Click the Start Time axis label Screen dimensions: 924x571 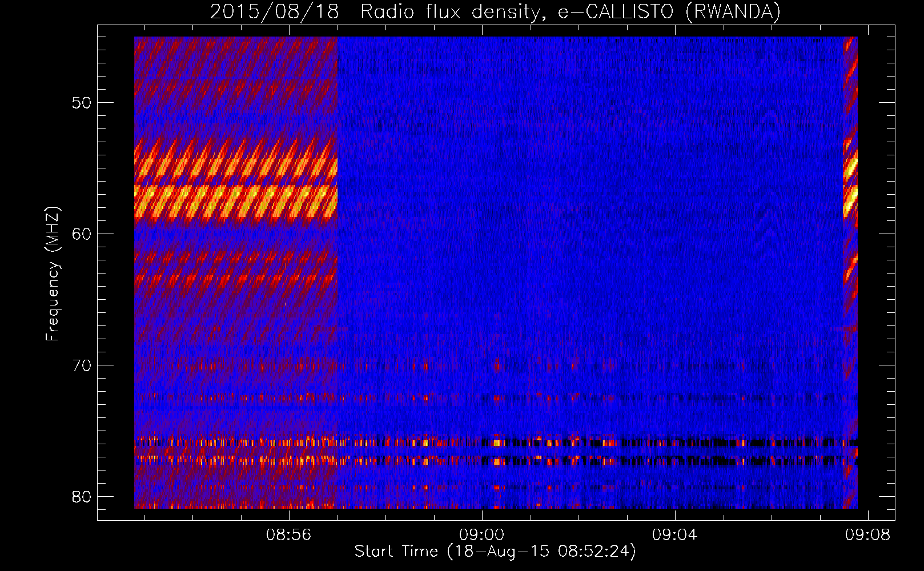click(495, 552)
